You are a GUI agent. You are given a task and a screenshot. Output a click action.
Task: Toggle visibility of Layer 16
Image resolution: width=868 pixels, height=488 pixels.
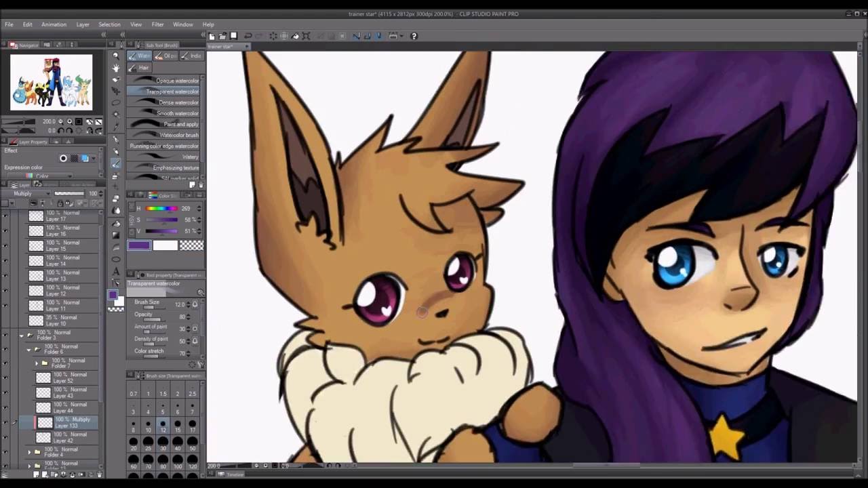pyautogui.click(x=5, y=231)
